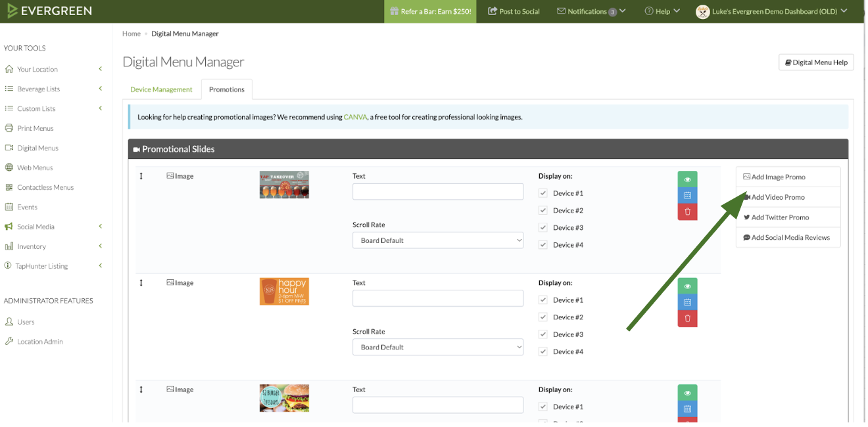Screen dimensions: 868x427
Task: Preview the burger slide with green eye button
Action: (x=687, y=393)
